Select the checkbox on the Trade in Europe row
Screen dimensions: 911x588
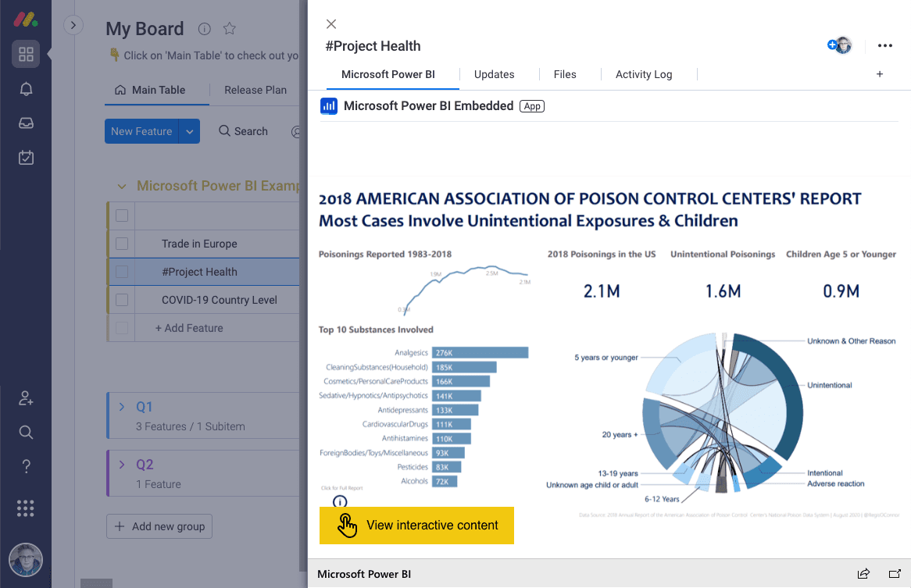(121, 244)
